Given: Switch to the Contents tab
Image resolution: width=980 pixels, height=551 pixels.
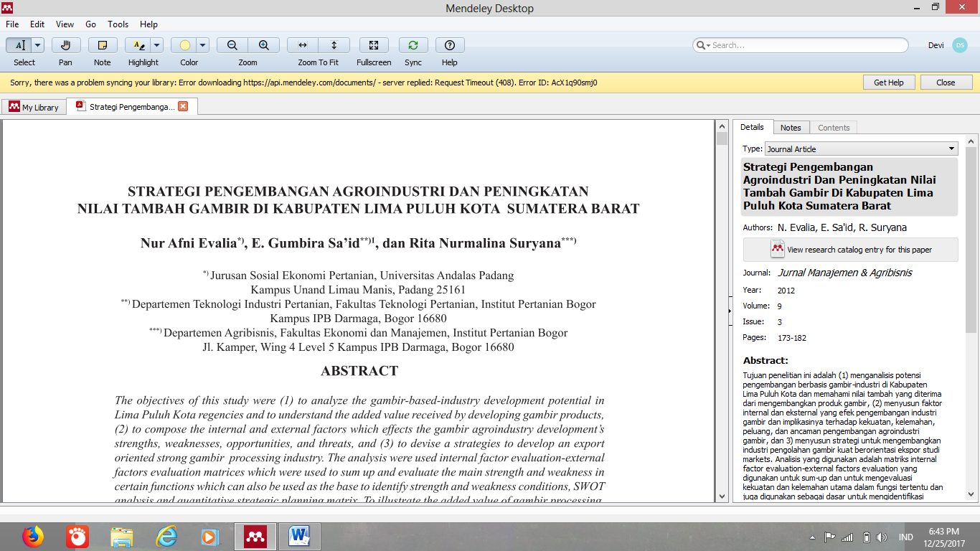Looking at the screenshot, I should [834, 127].
